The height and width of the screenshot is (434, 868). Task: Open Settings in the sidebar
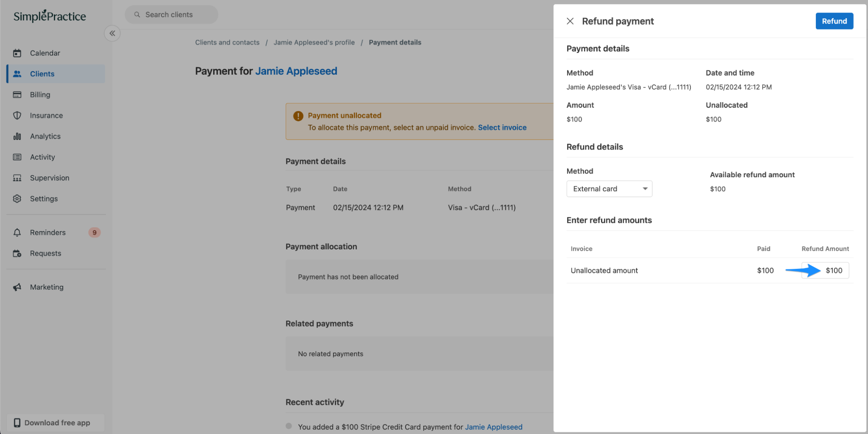pyautogui.click(x=56, y=199)
